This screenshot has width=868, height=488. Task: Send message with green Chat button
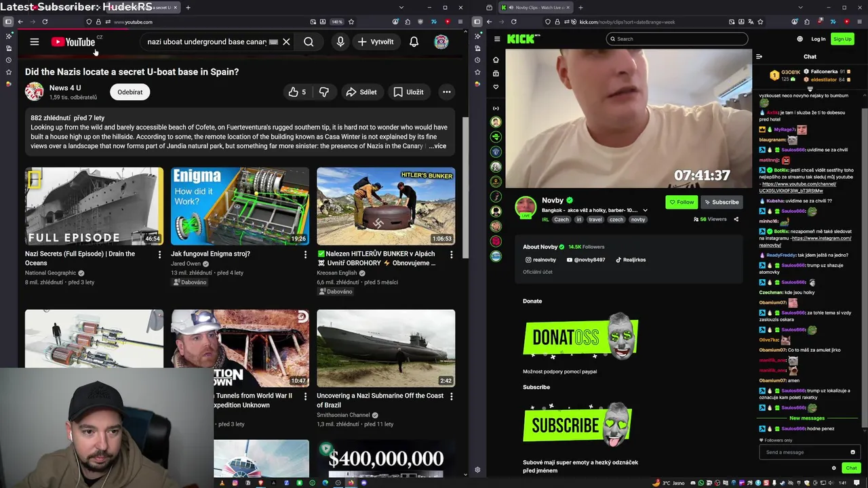point(852,468)
